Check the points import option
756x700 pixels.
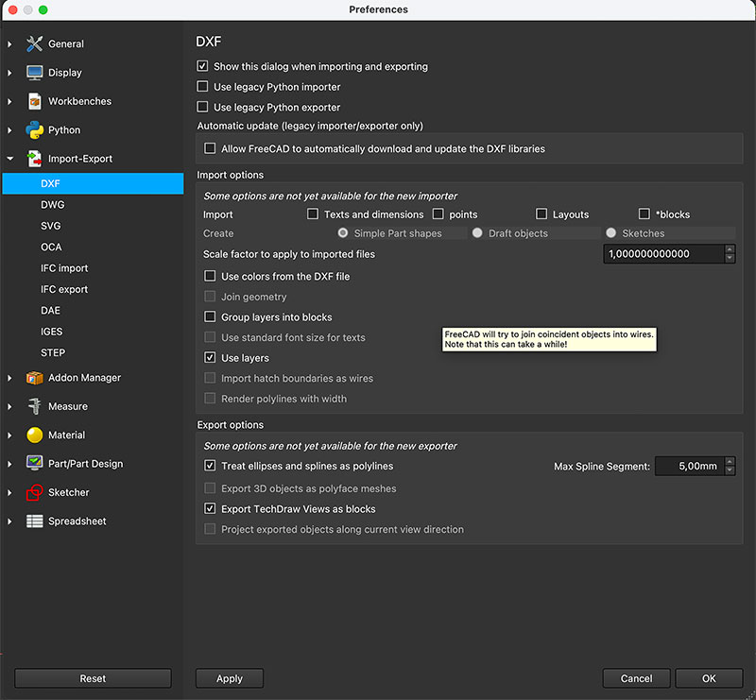(x=438, y=214)
